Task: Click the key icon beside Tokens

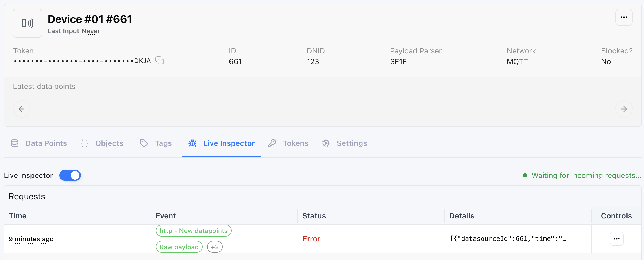Action: tap(272, 143)
